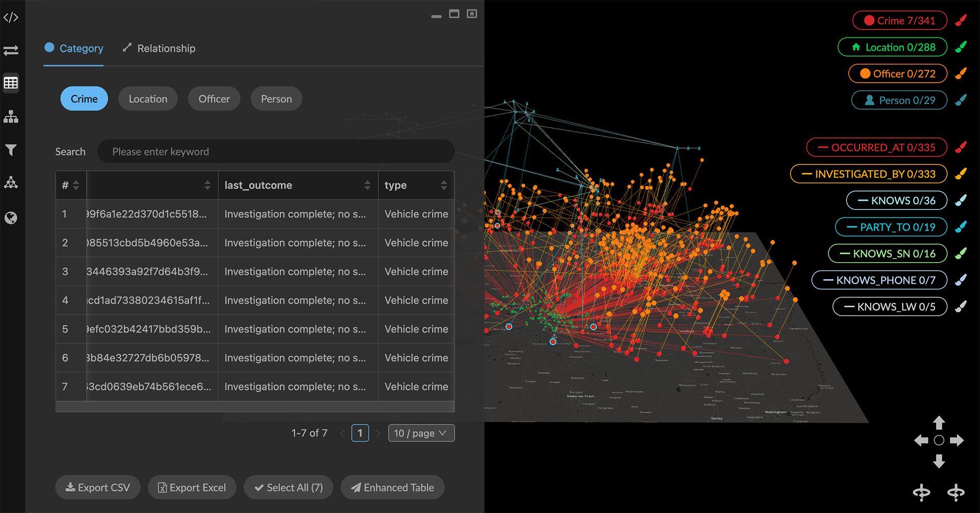Toggle the Location 0/288 legend pill
980x513 pixels.
(x=893, y=47)
